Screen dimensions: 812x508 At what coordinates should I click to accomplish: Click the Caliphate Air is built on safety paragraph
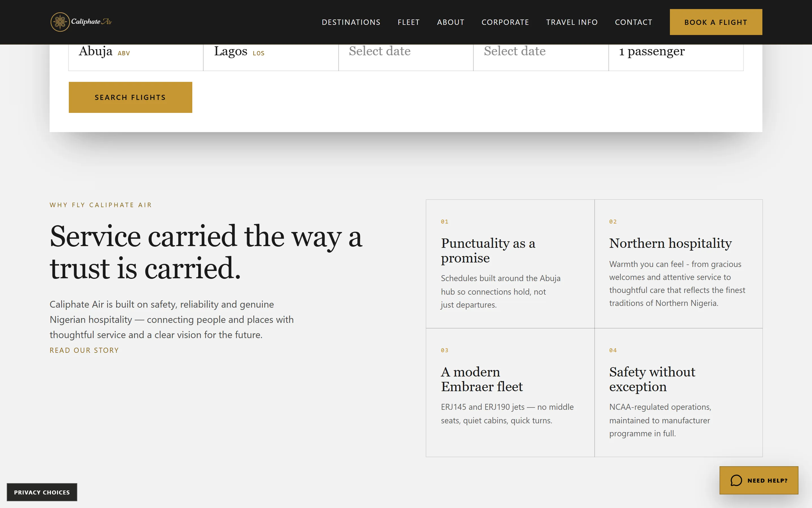[171, 319]
